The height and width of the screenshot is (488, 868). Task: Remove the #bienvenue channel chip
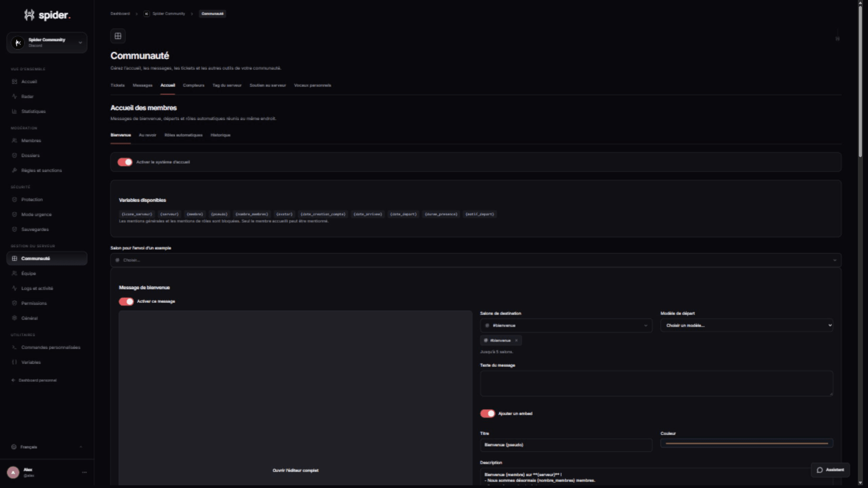[516, 341]
